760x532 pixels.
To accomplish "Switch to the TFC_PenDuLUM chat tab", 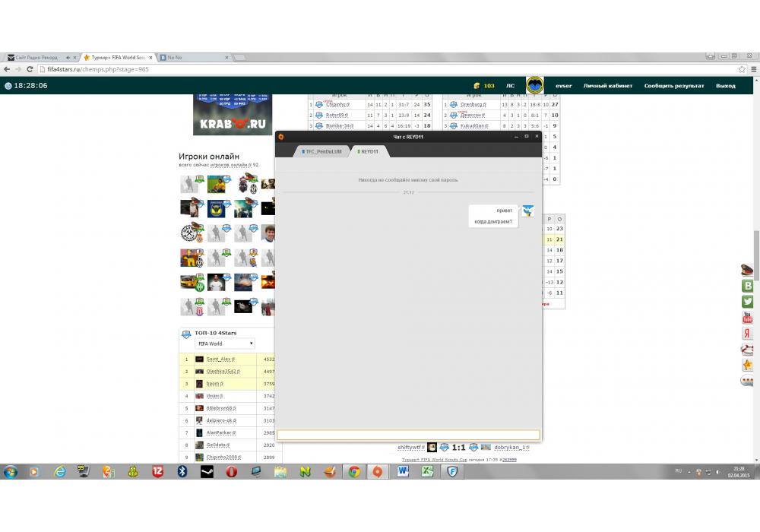I will 321,152.
